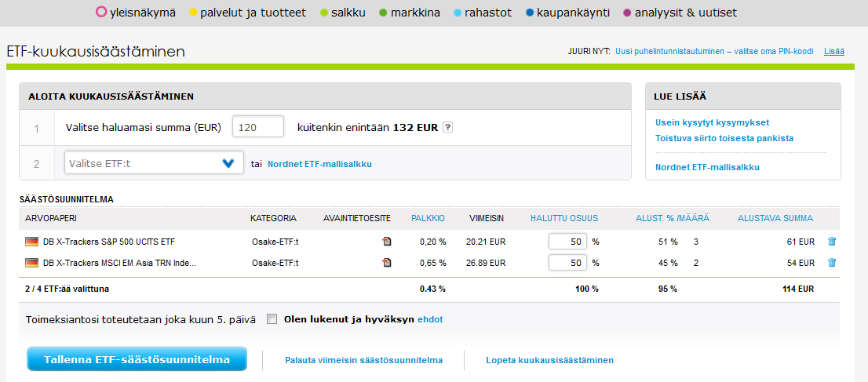The height and width of the screenshot is (382, 868).
Task: Click the 26.89 EUR last price
Action: [x=486, y=263]
